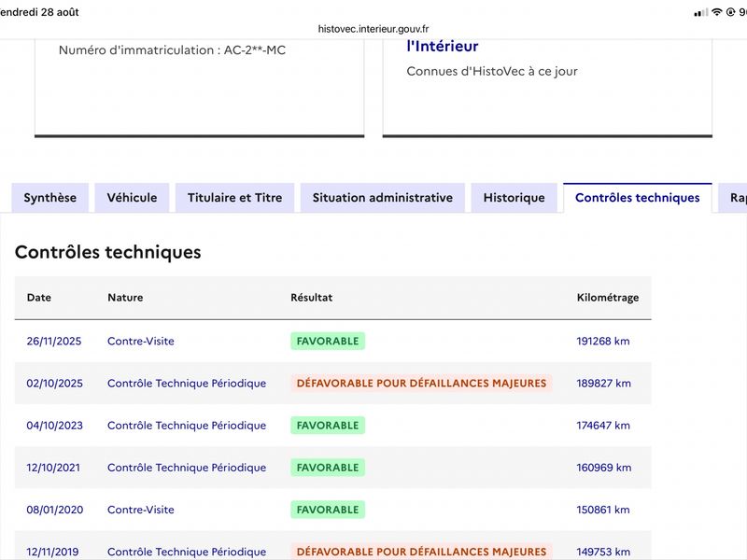The height and width of the screenshot is (560, 747).
Task: Click the 12/11/2019 Contrôle Technique Périodique entry
Action: [x=187, y=552]
